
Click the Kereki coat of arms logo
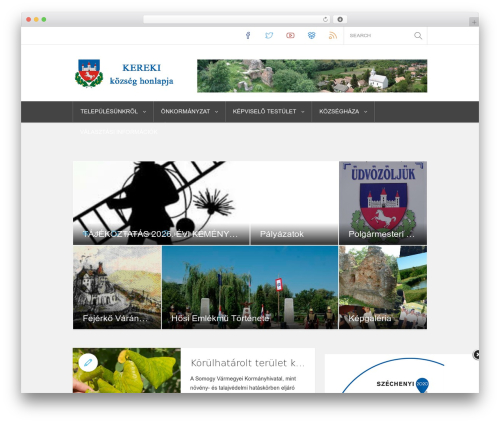[89, 73]
